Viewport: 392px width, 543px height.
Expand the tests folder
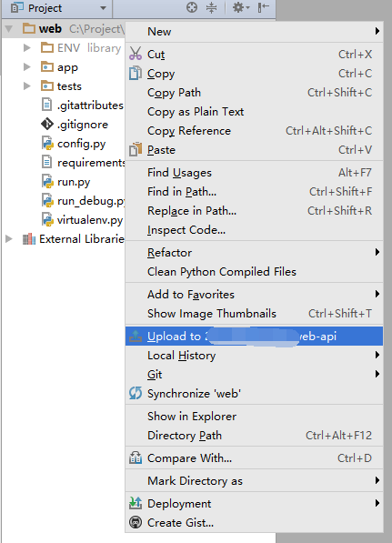click(x=27, y=85)
